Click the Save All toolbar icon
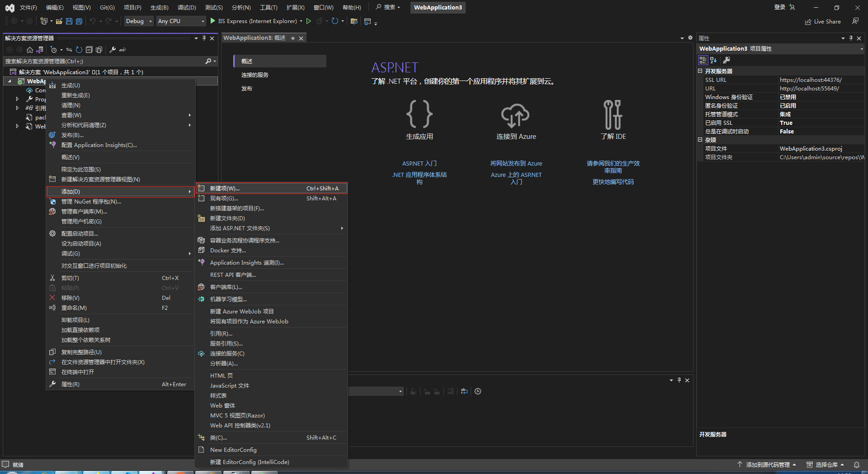The width and height of the screenshot is (868, 474). (79, 21)
